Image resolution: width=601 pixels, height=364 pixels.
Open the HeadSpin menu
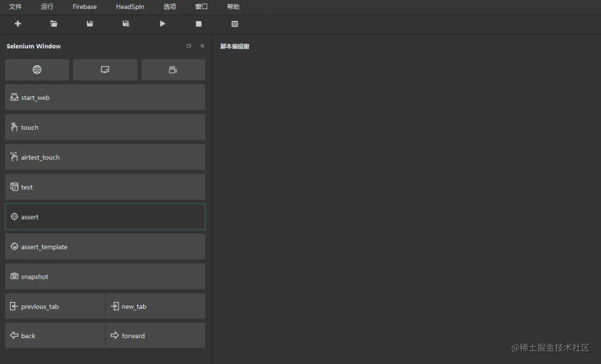(x=130, y=7)
